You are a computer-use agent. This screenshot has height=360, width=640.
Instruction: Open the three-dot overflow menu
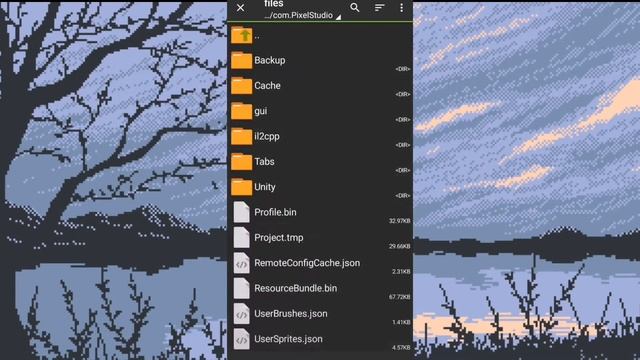coord(402,7)
